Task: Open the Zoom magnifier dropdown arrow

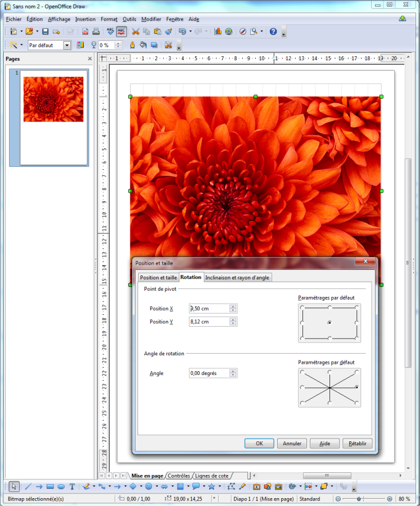Action: pyautogui.click(x=261, y=31)
